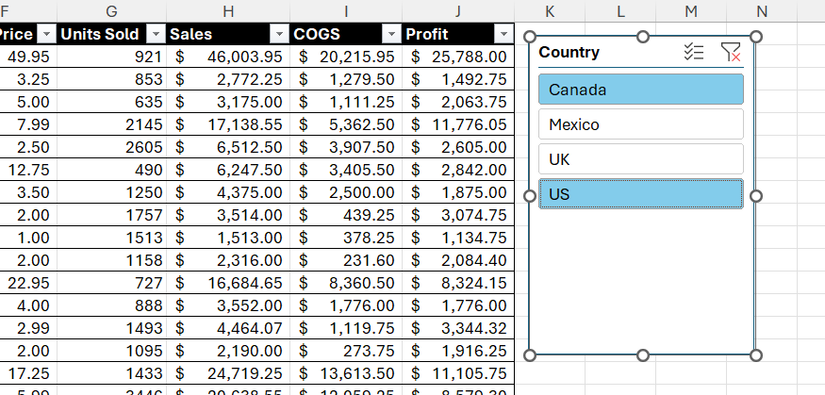This screenshot has width=825, height=395.
Task: Click the slicer's right-middle resize handle
Action: pyautogui.click(x=756, y=196)
